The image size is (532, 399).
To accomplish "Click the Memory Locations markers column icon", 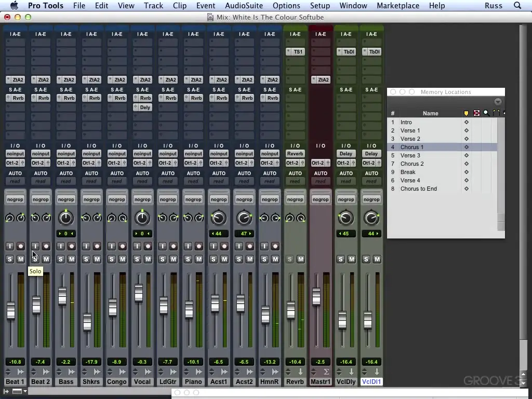I will pyautogui.click(x=466, y=113).
